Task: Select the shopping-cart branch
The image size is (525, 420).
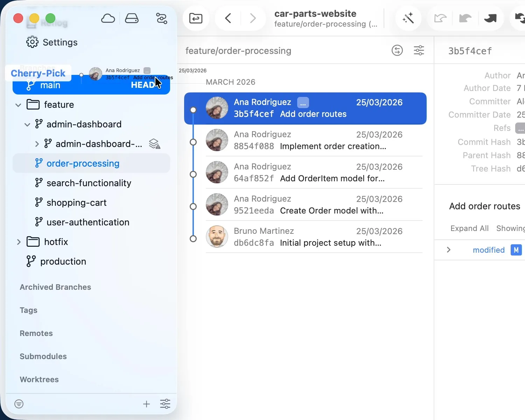Action: (x=91, y=203)
